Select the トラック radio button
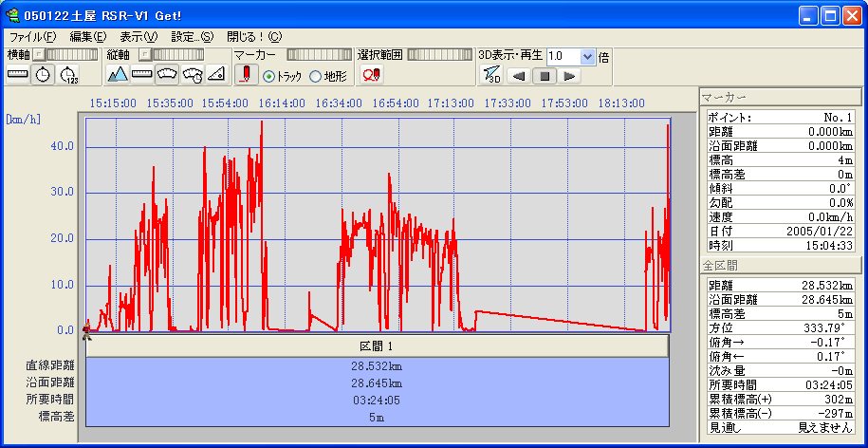This screenshot has height=448, width=868. coord(268,76)
